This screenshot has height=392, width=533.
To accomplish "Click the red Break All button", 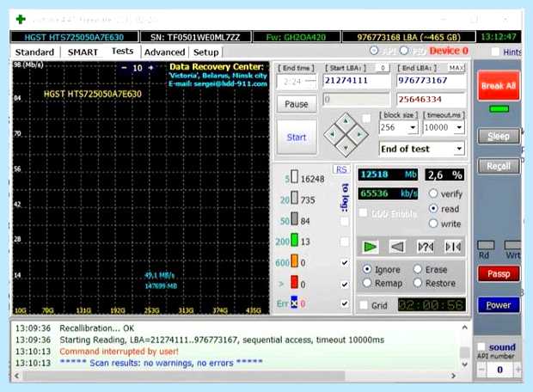I will 499,86.
